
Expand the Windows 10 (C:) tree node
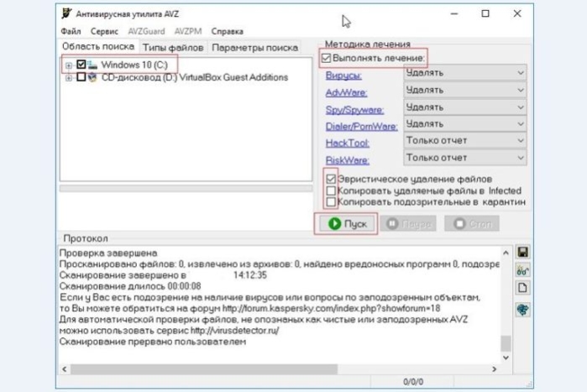pos(69,65)
